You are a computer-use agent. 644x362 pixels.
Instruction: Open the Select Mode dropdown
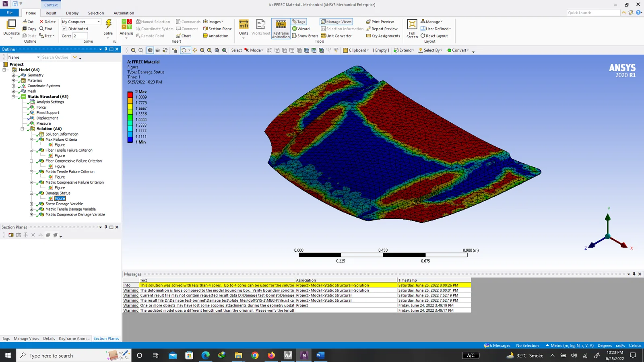pos(254,50)
